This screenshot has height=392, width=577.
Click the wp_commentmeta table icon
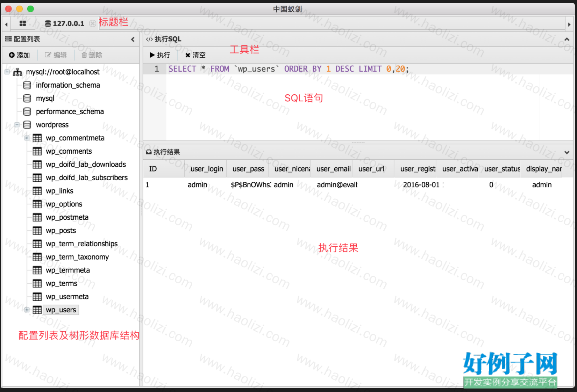37,138
